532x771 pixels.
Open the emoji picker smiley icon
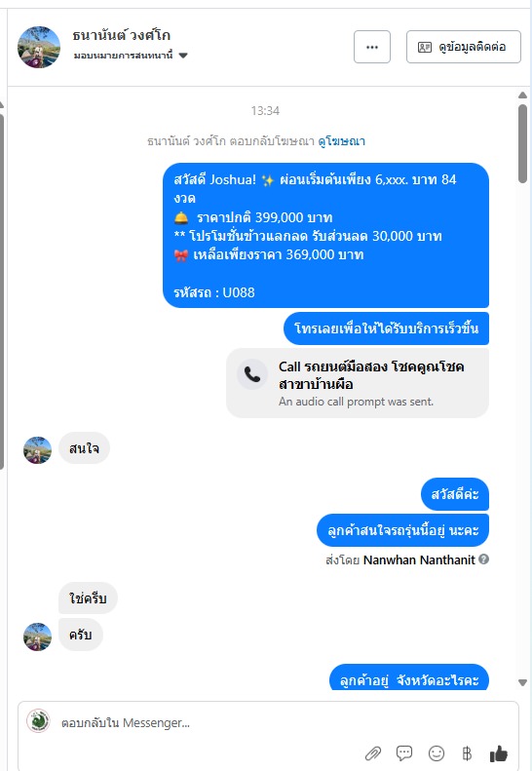(437, 753)
